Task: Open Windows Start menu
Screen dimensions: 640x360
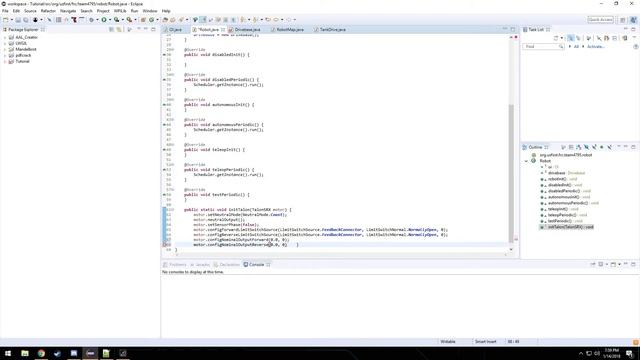Action: (x=8, y=353)
